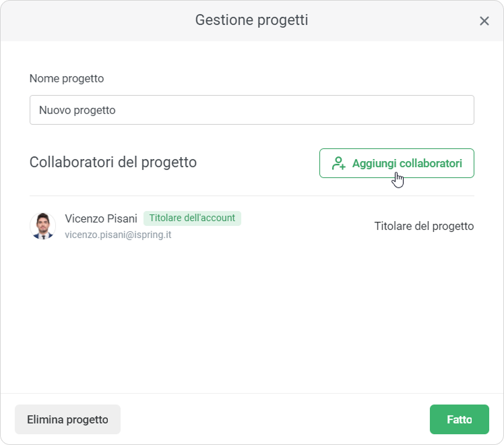Click the right end of the project name field
The width and height of the screenshot is (504, 445).
point(458,110)
